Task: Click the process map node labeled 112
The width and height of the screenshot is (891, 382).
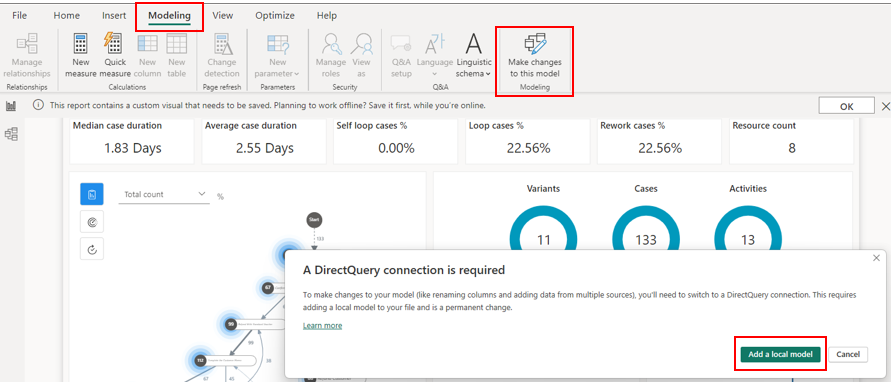Action: click(x=200, y=360)
